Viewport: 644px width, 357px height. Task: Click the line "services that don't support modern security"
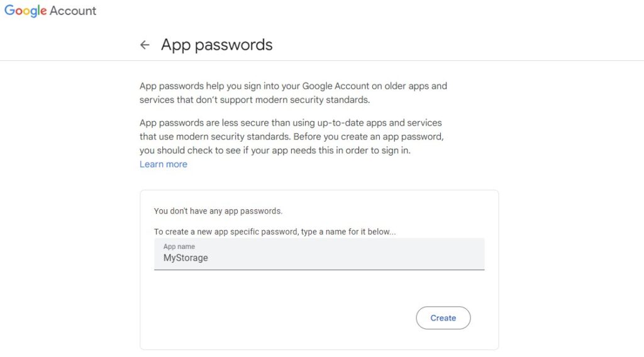click(255, 100)
